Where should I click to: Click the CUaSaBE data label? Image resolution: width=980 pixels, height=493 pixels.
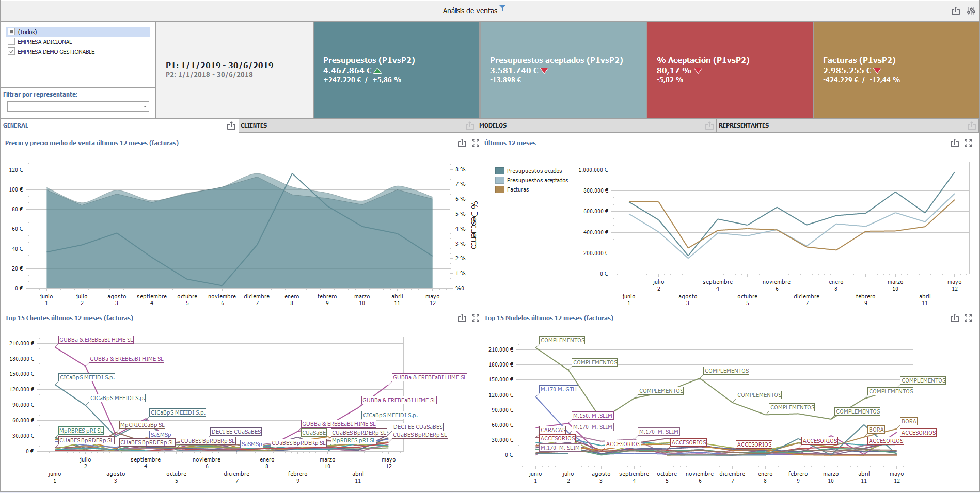[x=314, y=433]
